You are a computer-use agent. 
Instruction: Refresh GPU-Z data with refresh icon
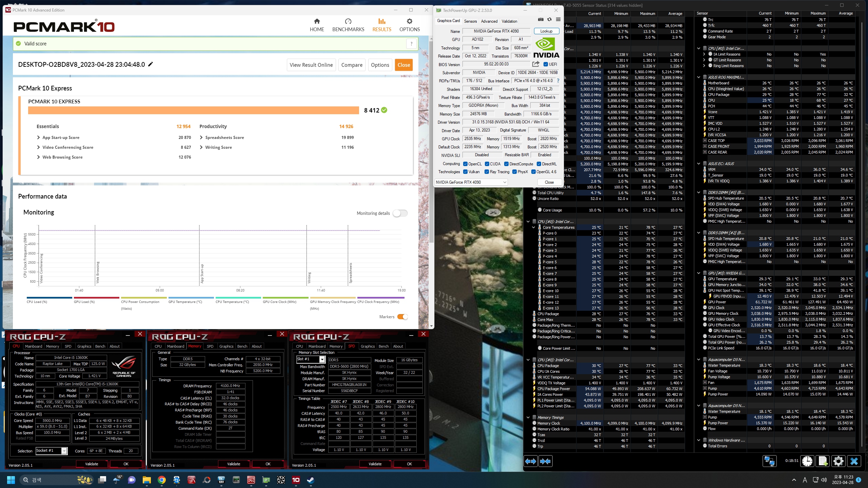click(549, 20)
